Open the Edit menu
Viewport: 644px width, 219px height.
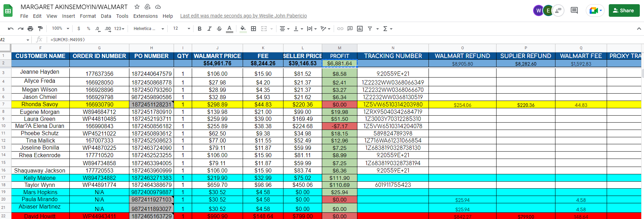tap(37, 16)
